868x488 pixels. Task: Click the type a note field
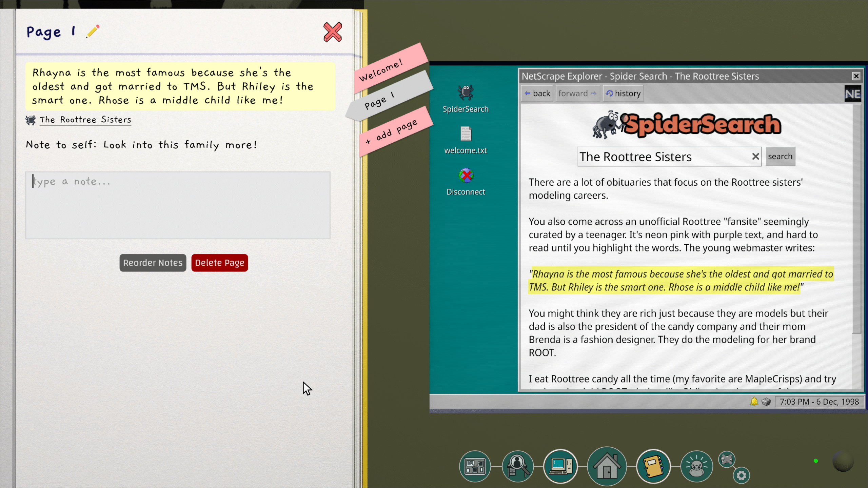click(178, 205)
